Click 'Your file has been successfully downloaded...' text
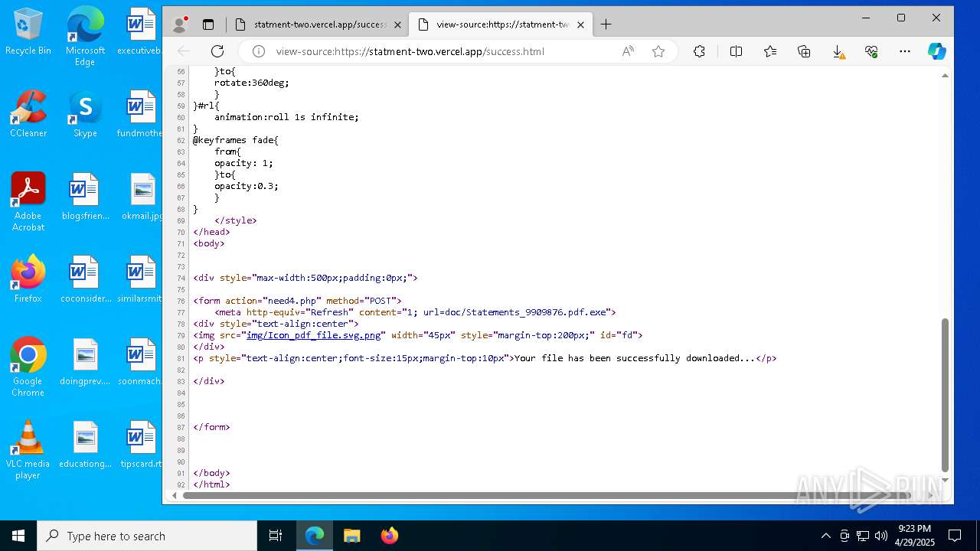Screen dimensions: 980x551 (635, 358)
